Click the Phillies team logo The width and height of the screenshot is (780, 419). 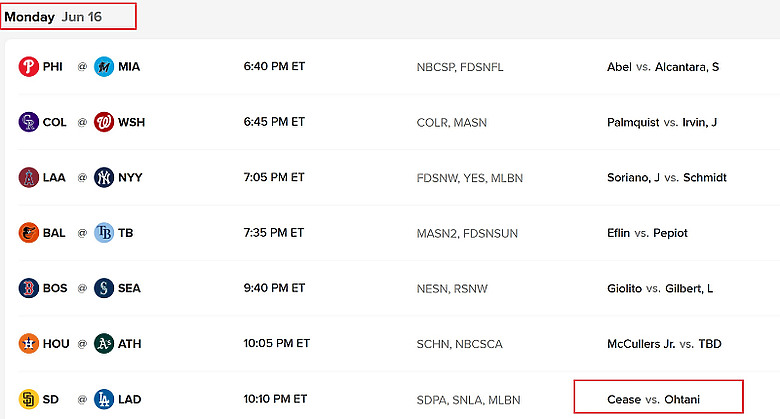click(29, 67)
